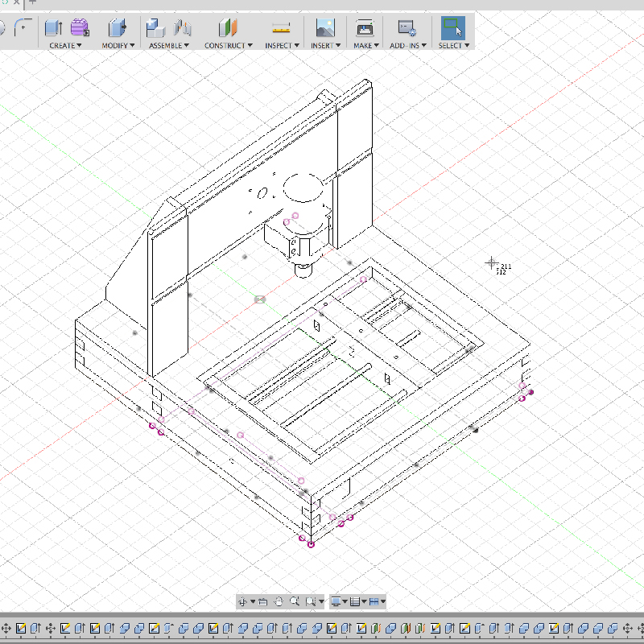Image resolution: width=644 pixels, height=644 pixels.
Task: Open the Press Pull modify tool
Action: pyautogui.click(x=118, y=27)
